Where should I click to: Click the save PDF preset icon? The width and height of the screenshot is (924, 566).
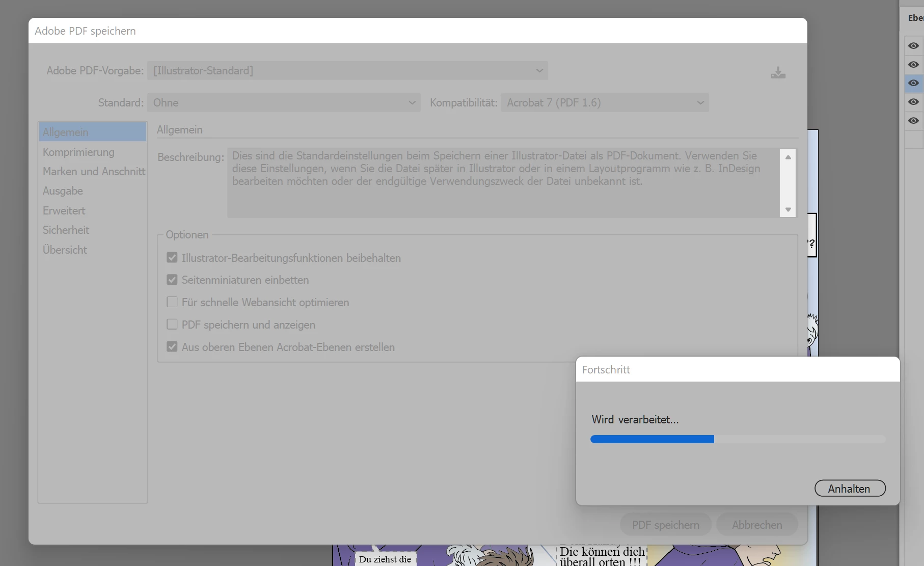pos(778,73)
